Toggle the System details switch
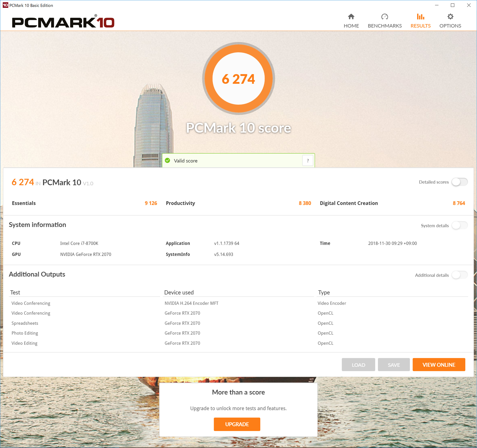 point(459,225)
